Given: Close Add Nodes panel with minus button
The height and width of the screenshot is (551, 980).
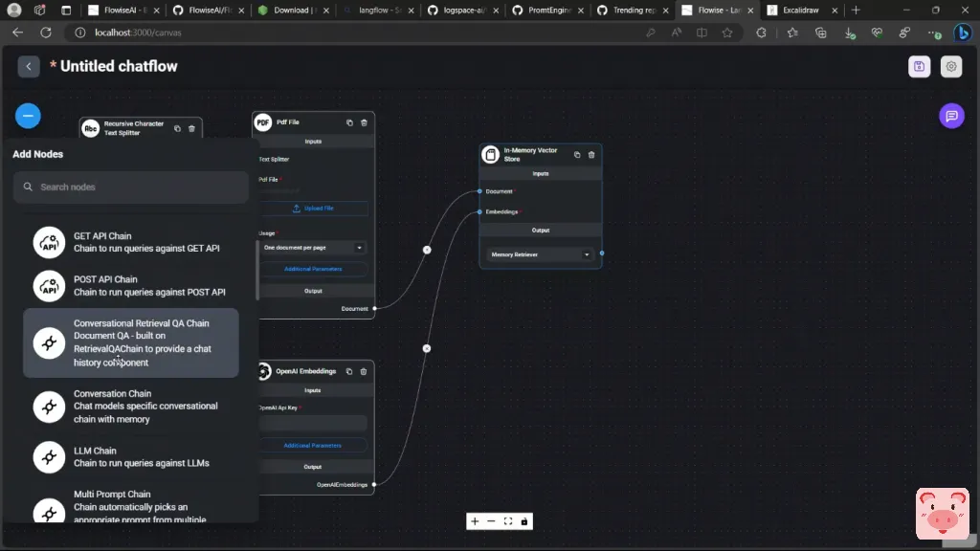Looking at the screenshot, I should click(28, 116).
